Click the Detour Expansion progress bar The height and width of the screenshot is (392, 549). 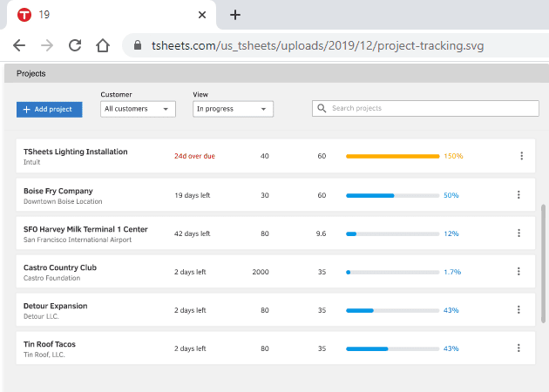coord(392,310)
